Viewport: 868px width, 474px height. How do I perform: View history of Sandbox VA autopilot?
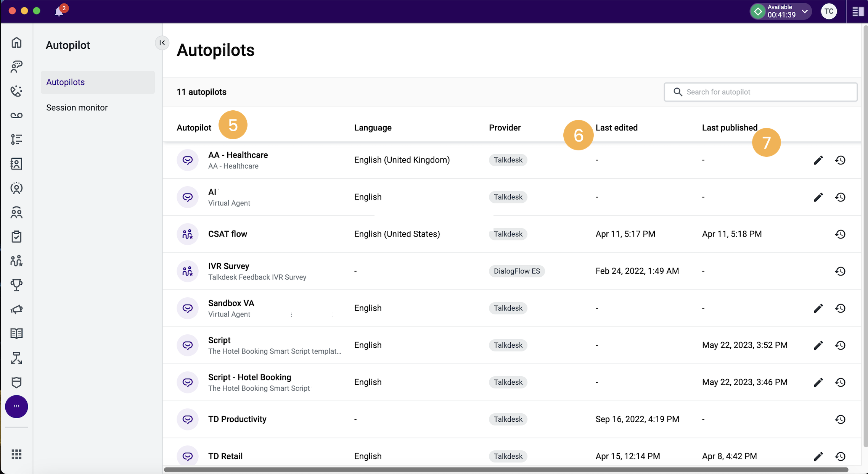(840, 308)
